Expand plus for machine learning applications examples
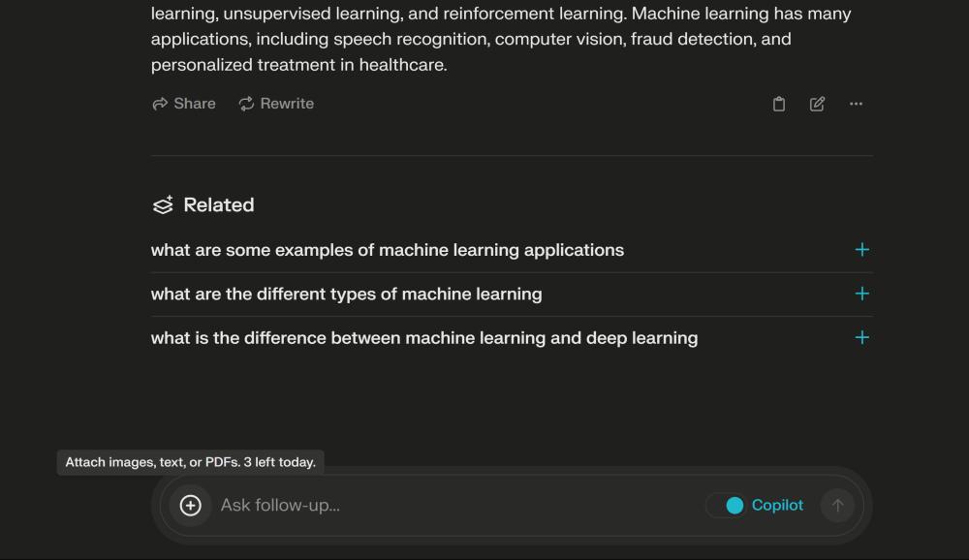The width and height of the screenshot is (969, 560). (862, 250)
